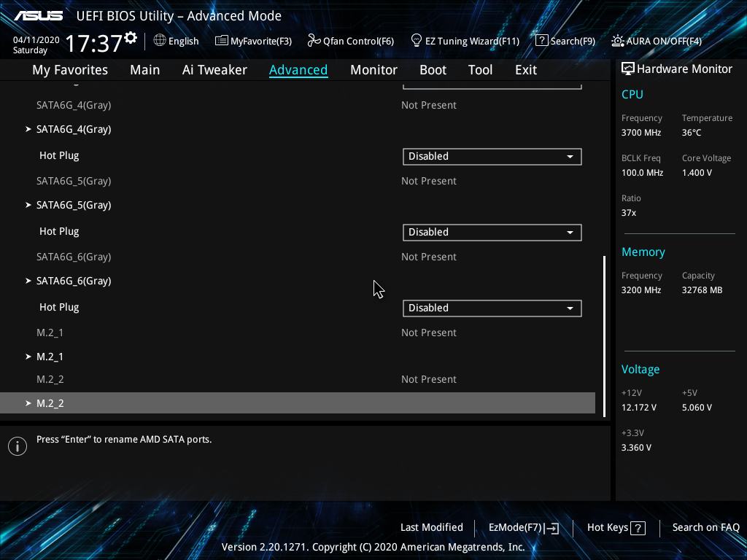Click the Hardware Monitor screen icon
Screen dimensions: 747x560
click(628, 69)
